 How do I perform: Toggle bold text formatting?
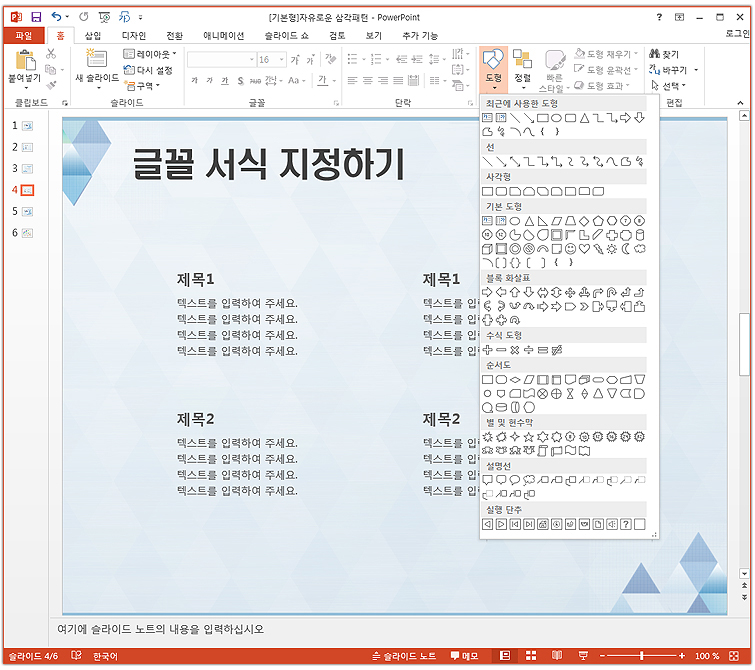click(x=195, y=80)
